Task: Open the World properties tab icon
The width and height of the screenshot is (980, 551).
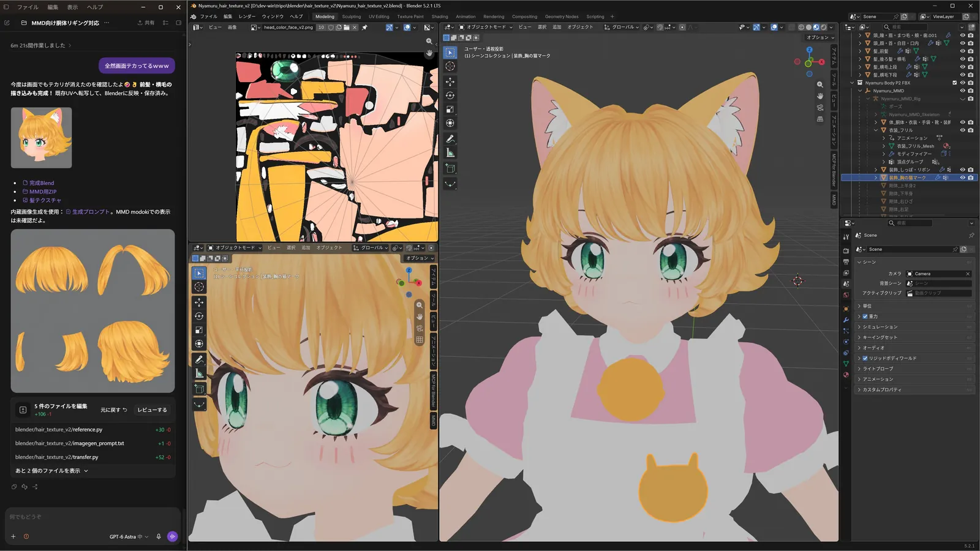Action: pos(846,295)
